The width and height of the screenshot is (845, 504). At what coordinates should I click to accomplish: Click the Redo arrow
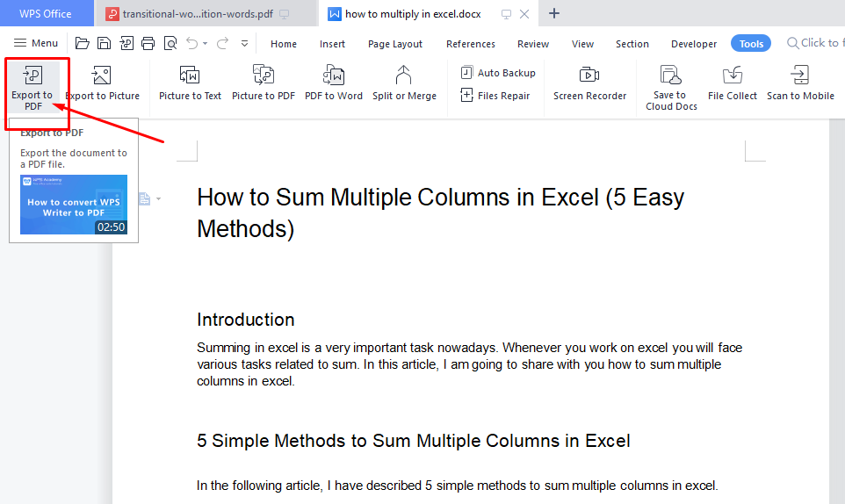222,43
